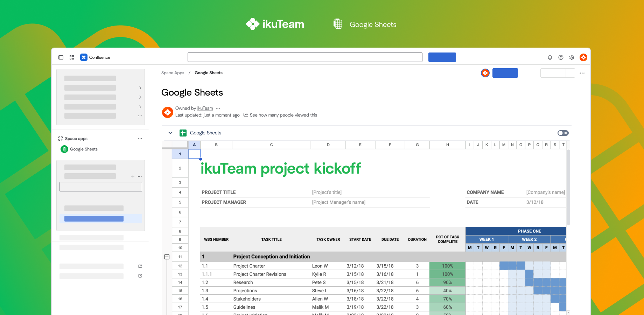Open the Confluence settings gear

(x=572, y=57)
